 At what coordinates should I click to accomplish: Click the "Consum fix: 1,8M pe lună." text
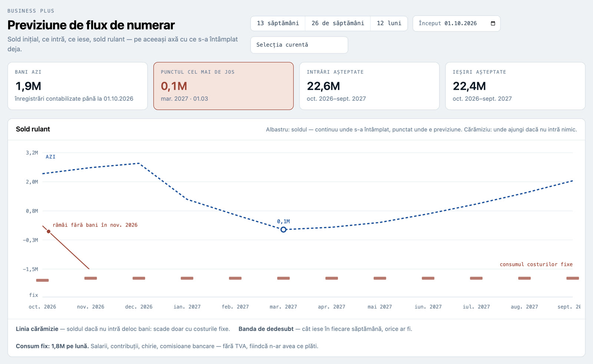pyautogui.click(x=52, y=346)
